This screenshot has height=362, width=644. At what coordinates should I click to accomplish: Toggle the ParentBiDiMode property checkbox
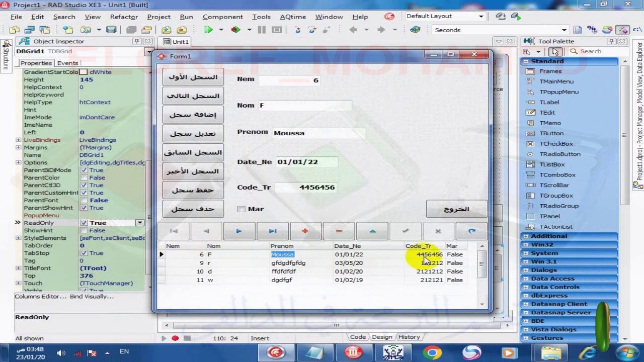[x=84, y=170]
